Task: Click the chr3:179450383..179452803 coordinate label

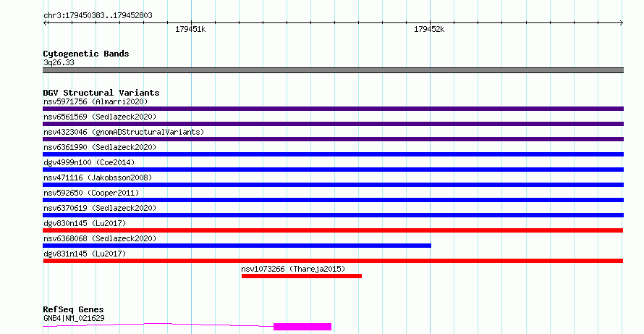Action: click(98, 16)
